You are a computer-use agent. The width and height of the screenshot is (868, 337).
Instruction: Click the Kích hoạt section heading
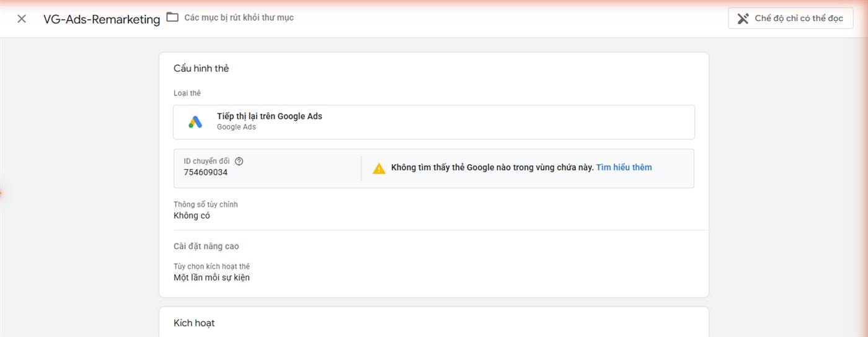pyautogui.click(x=193, y=323)
